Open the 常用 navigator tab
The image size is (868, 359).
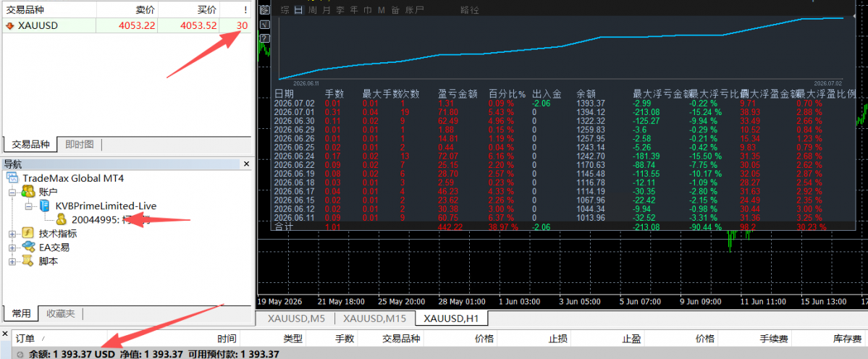(x=20, y=313)
